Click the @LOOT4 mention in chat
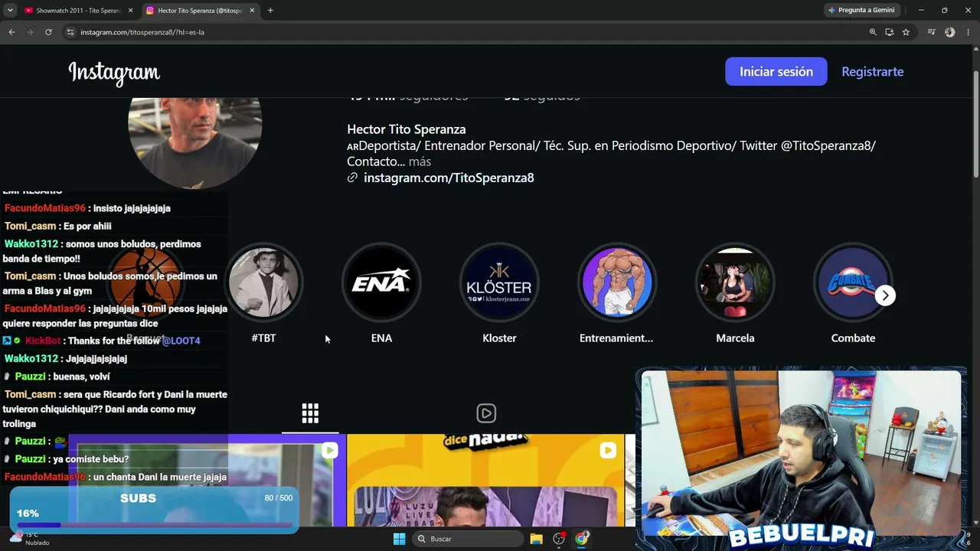This screenshot has height=551, width=980. 181,341
